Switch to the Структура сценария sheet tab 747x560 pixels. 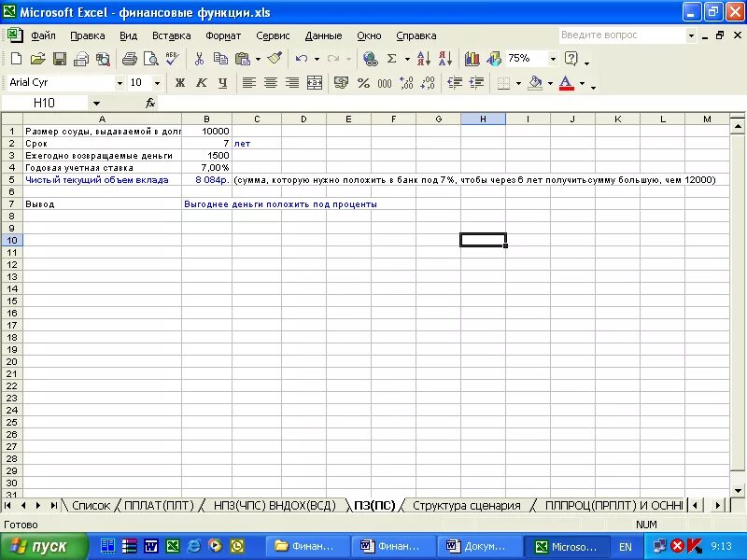467,505
